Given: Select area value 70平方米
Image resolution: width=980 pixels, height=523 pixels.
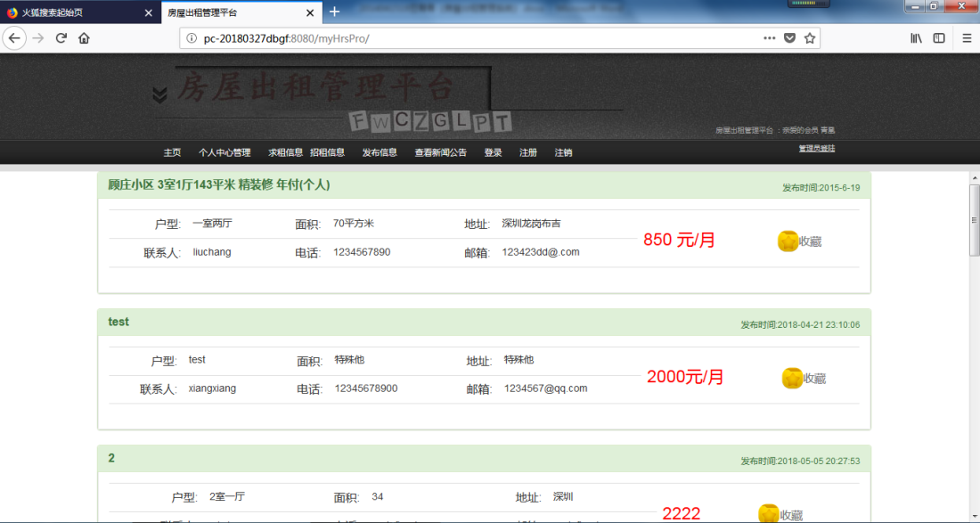Looking at the screenshot, I should pos(353,223).
